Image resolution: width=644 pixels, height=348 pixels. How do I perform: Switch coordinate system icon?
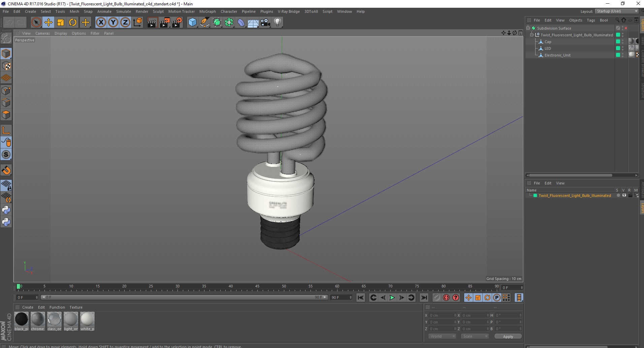pos(137,23)
